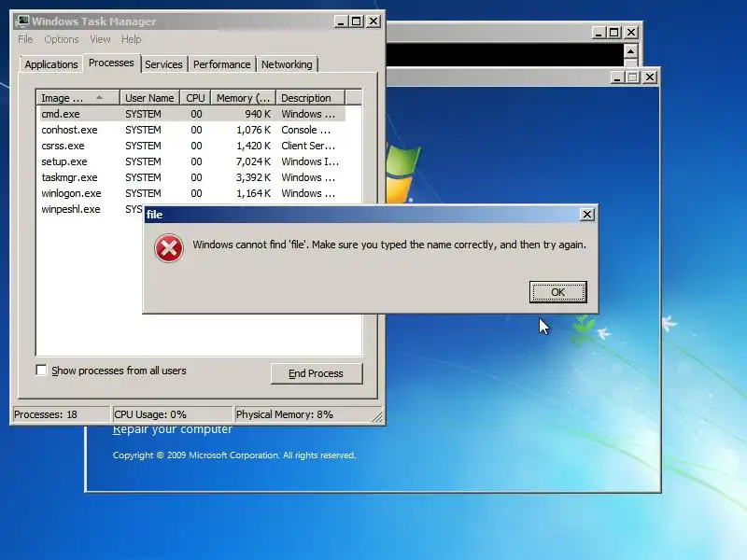
Task: Close the Windows Task Manager window
Action: (373, 21)
